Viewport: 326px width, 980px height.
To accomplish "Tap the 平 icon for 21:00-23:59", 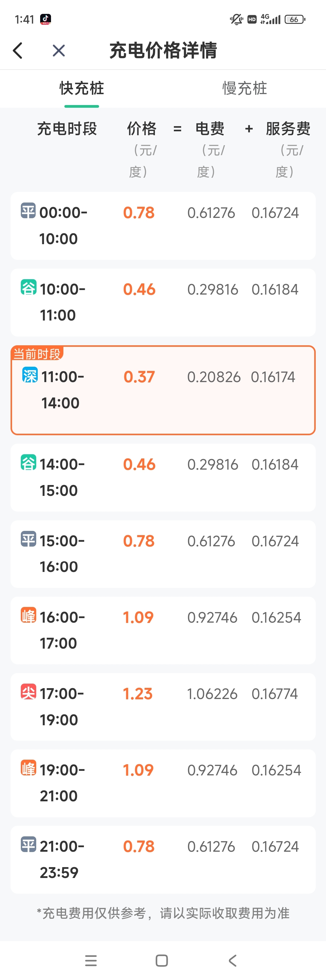I will point(29,844).
